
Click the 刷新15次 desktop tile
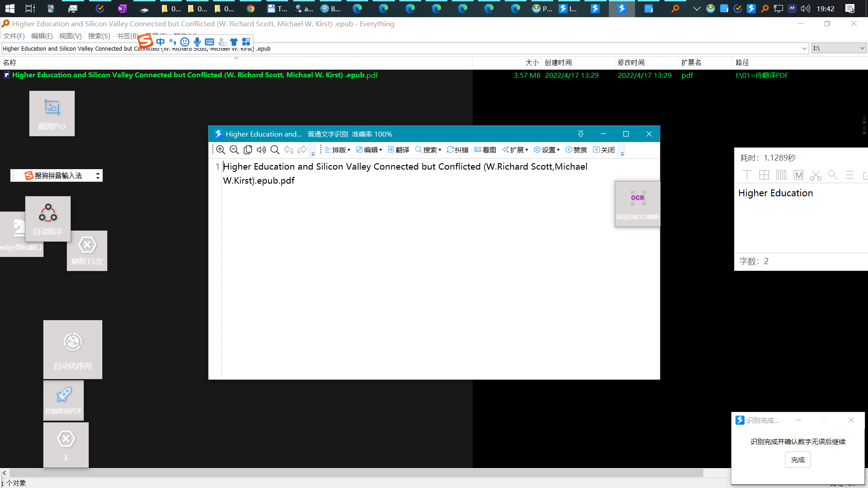tap(87, 251)
